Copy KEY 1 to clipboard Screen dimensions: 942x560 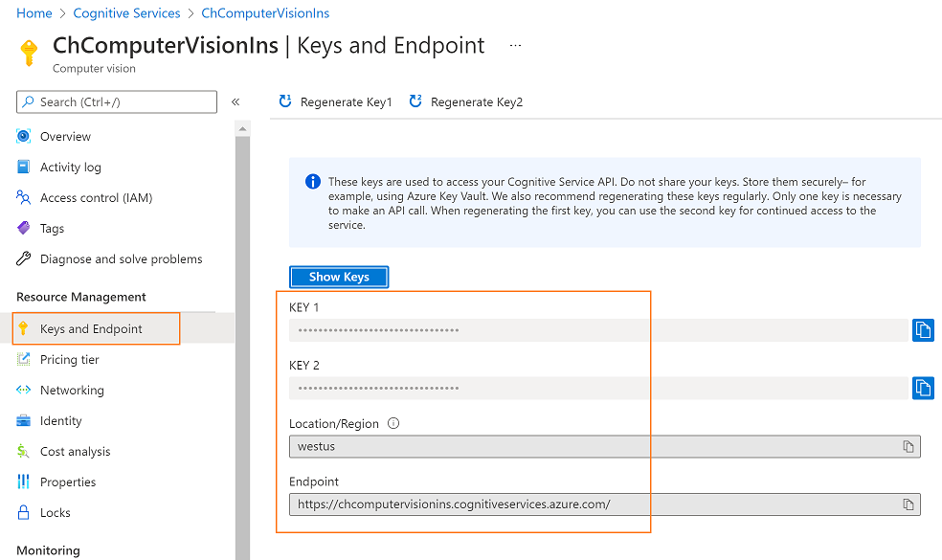click(923, 330)
